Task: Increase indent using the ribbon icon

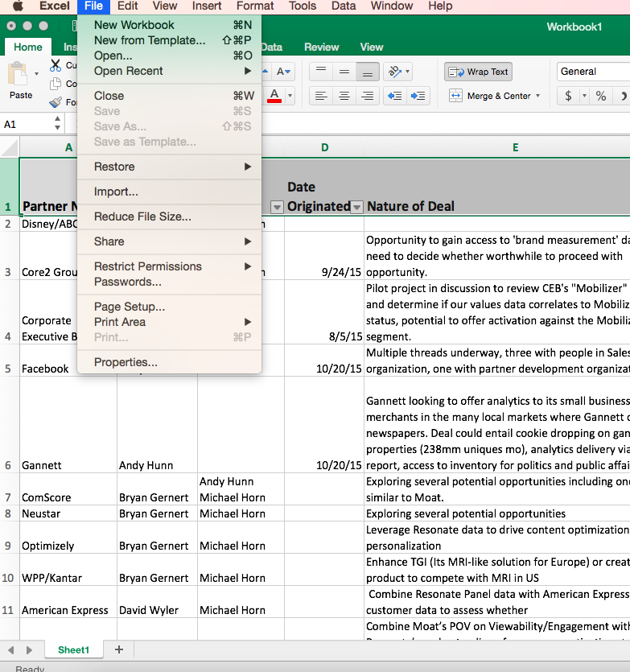Action: point(418,96)
